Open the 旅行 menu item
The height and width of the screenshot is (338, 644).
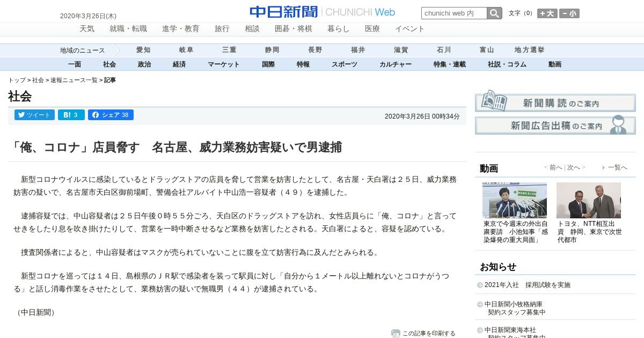222,29
